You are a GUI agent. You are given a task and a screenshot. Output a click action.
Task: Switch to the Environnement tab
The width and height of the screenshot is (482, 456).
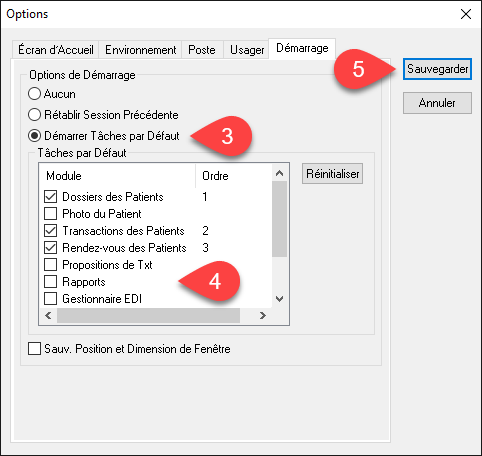pos(140,50)
